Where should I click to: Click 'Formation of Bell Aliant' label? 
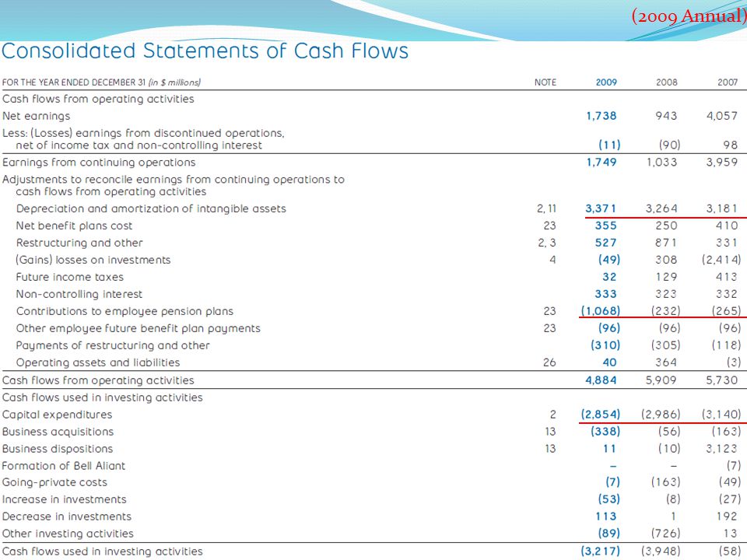[63, 466]
